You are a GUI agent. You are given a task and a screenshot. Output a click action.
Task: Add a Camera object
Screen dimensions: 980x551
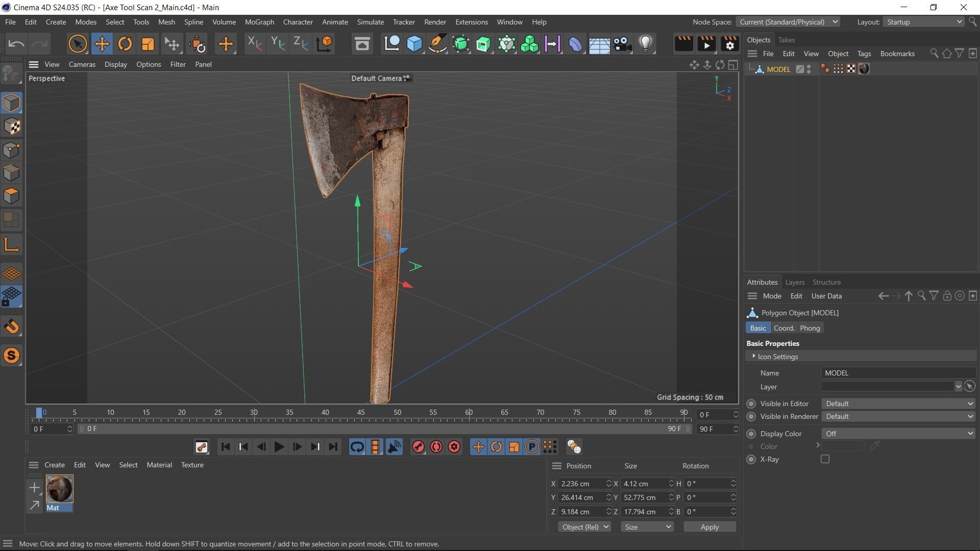[622, 44]
